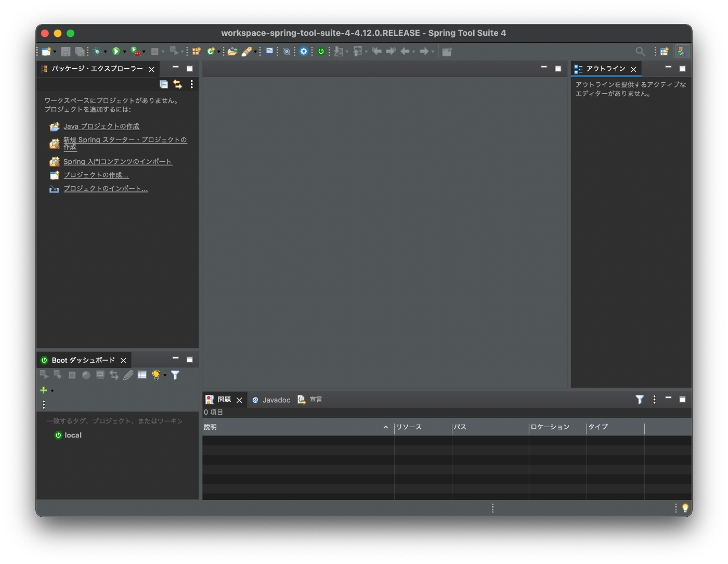
Task: Click the magnifier Quick Access search icon
Action: (640, 52)
